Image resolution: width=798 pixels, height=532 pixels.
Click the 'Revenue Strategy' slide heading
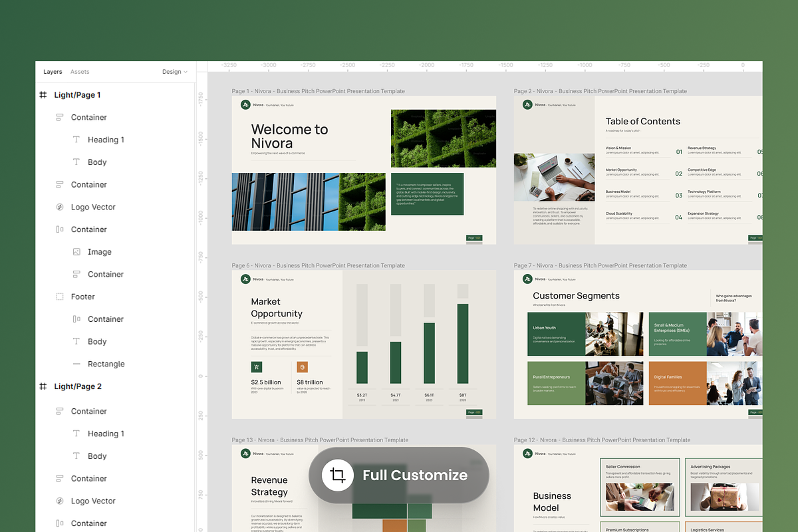[x=269, y=486]
